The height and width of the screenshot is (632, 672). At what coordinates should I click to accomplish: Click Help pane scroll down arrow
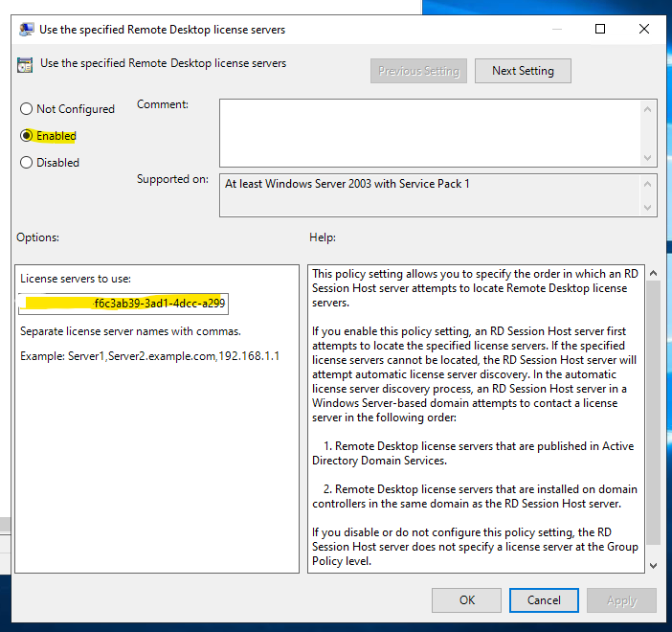(x=653, y=566)
